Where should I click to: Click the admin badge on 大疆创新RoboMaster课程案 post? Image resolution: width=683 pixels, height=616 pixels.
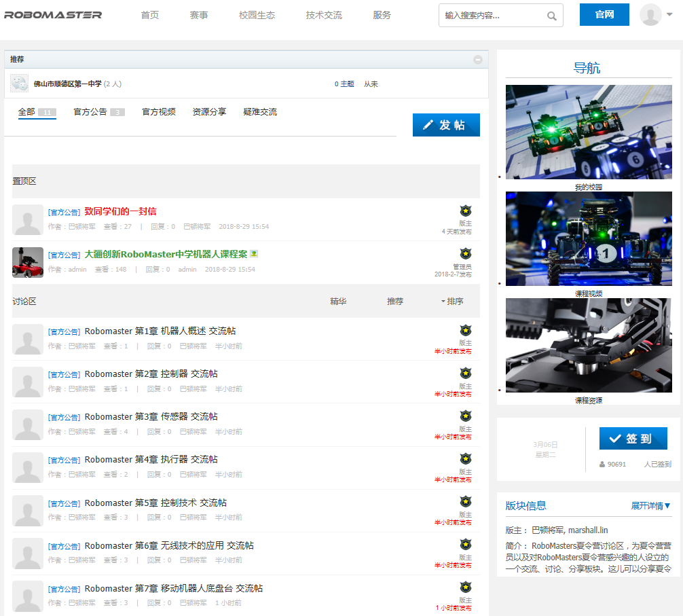pyautogui.click(x=466, y=253)
